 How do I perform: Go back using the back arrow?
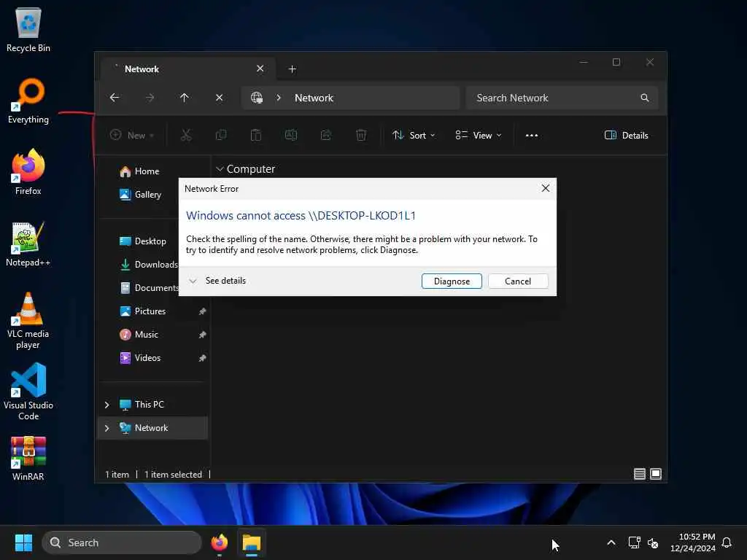coord(115,98)
